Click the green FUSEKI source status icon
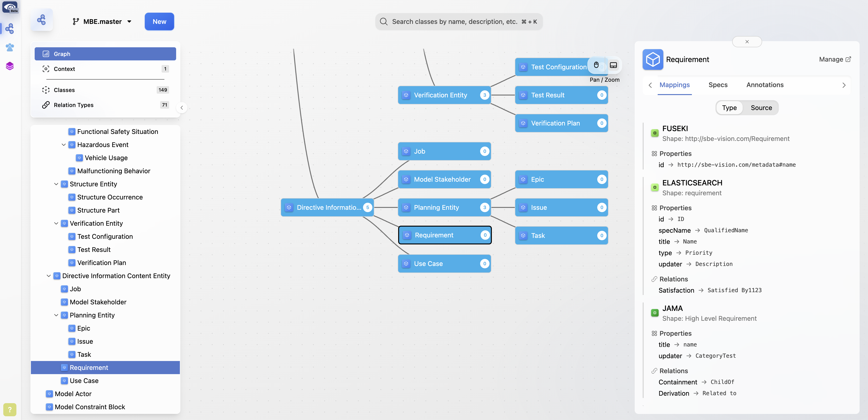 pyautogui.click(x=655, y=133)
